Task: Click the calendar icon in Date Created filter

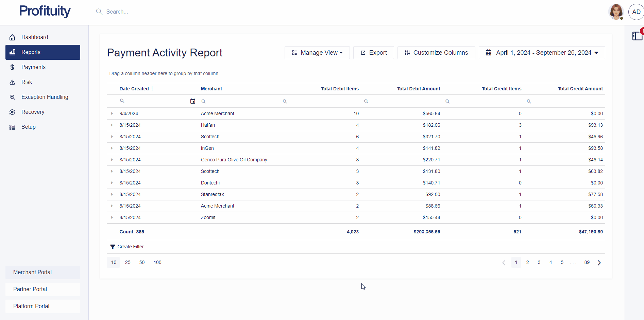Action: click(192, 101)
